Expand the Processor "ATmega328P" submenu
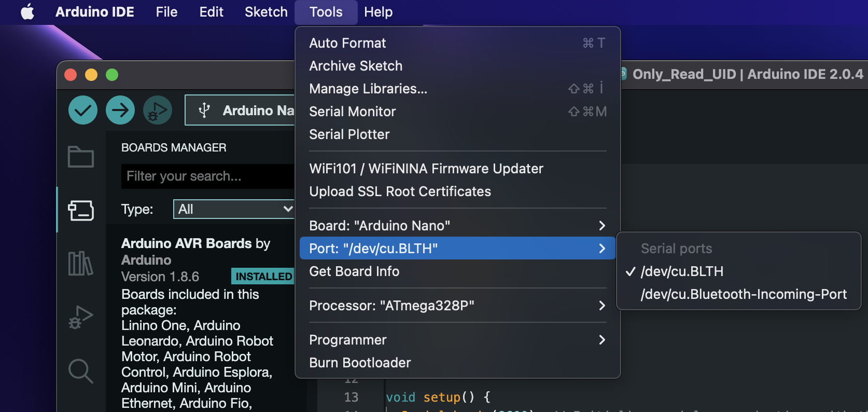Image resolution: width=868 pixels, height=412 pixels. (x=456, y=306)
